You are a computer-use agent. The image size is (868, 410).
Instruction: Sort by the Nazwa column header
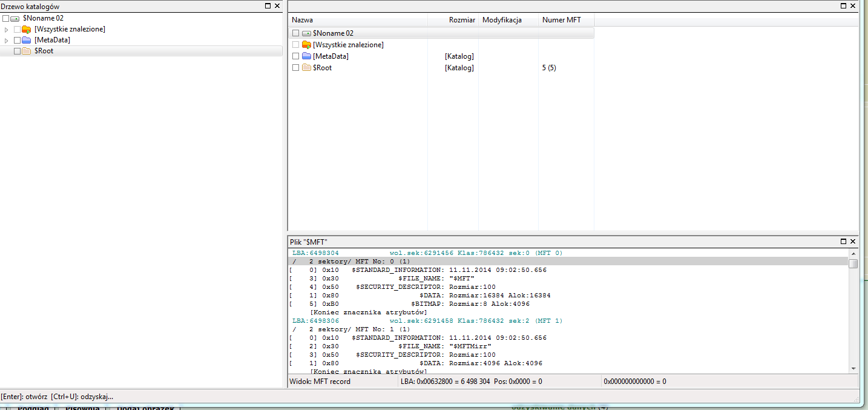pyautogui.click(x=358, y=20)
